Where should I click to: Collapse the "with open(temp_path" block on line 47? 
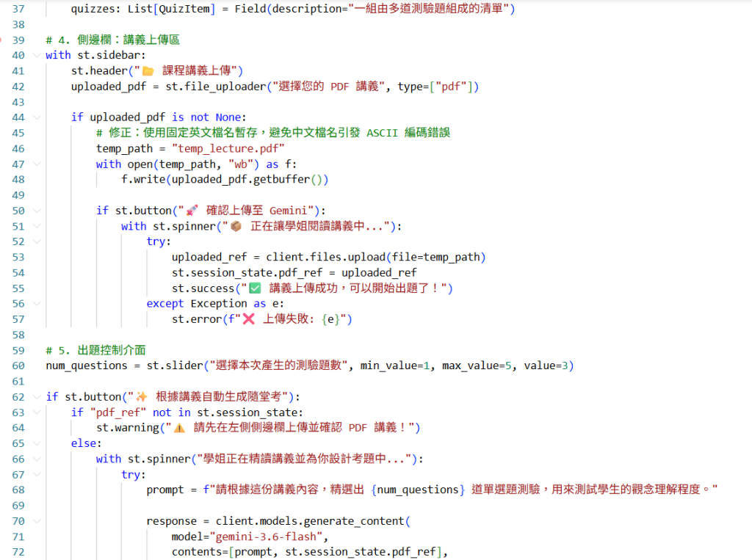tap(37, 164)
